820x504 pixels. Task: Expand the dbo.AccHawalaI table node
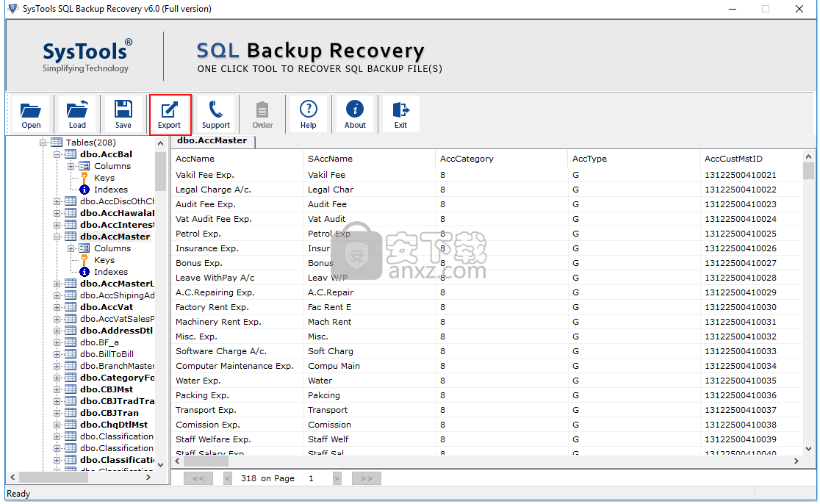tap(57, 213)
